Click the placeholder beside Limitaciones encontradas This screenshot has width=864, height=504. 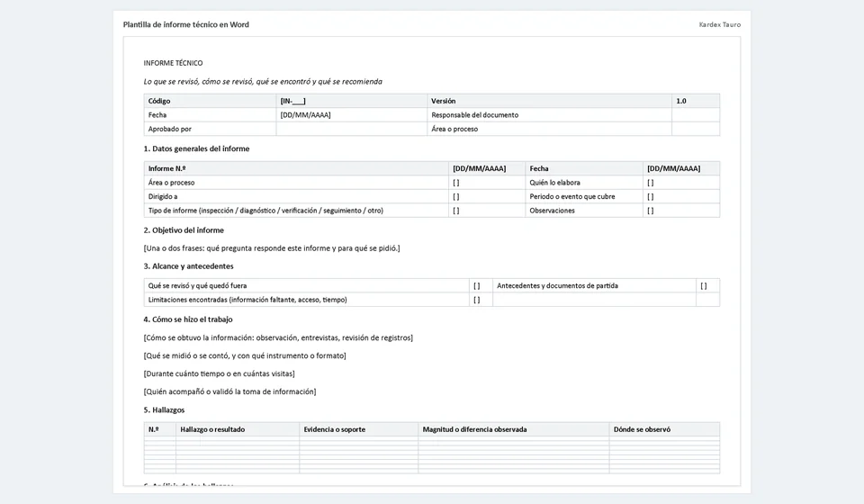[477, 300]
